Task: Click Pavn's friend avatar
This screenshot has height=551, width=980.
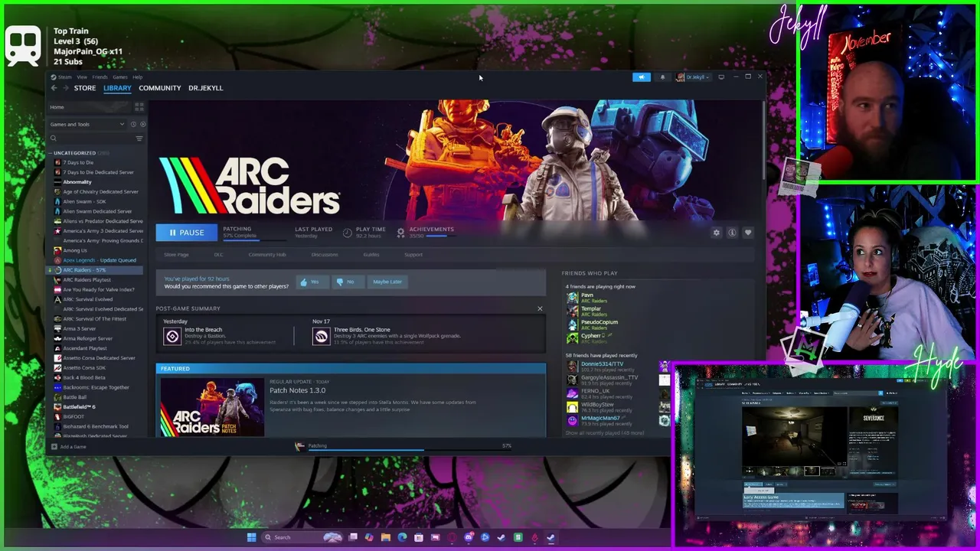Action: tap(572, 298)
